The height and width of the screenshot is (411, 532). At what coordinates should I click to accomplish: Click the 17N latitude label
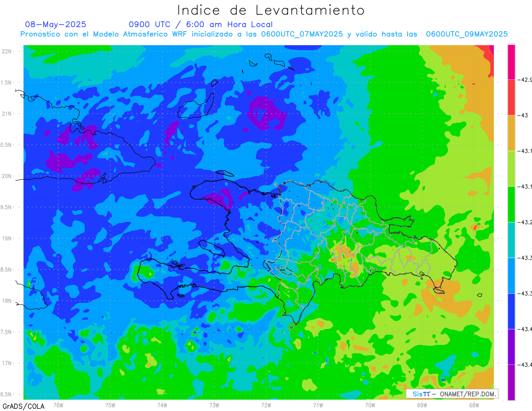point(8,363)
